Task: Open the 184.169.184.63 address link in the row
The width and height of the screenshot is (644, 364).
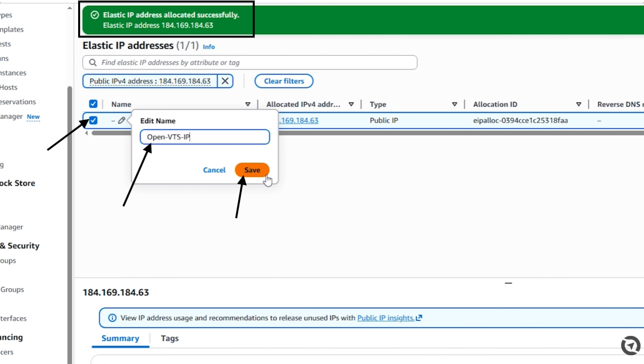Action: pyautogui.click(x=298, y=120)
